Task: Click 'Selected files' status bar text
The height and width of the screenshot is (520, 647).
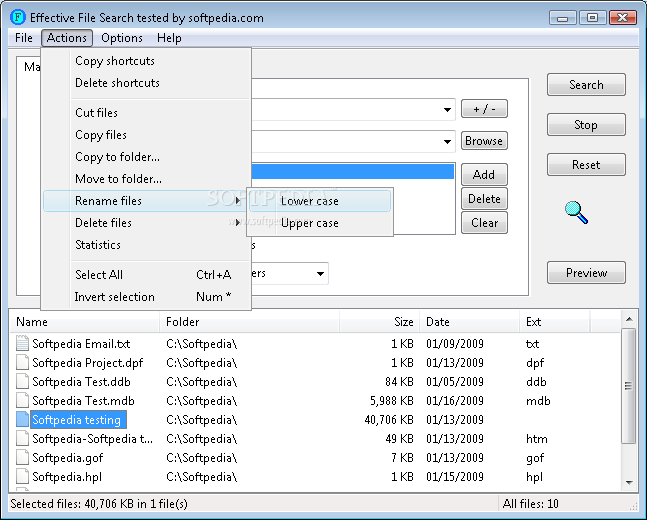Action: point(99,504)
